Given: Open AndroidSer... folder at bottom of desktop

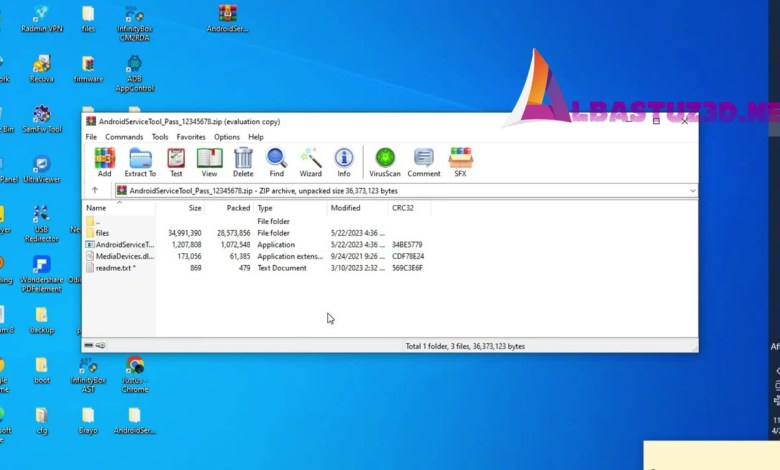Looking at the screenshot, I should (134, 420).
